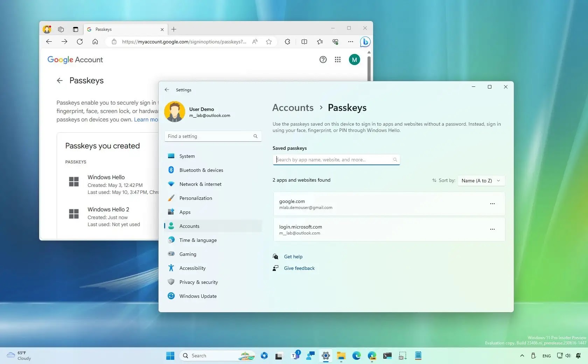588x364 pixels.
Task: Click the Extensions puzzle icon
Action: [287, 42]
